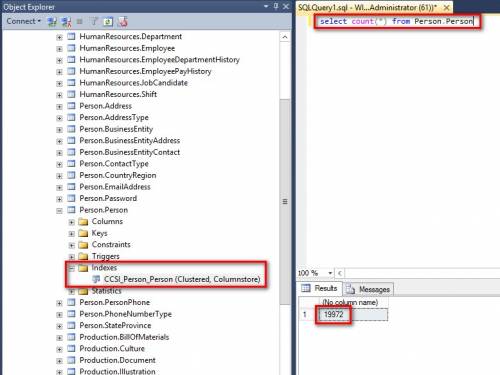Collapse the Person.Person table node

59,210
